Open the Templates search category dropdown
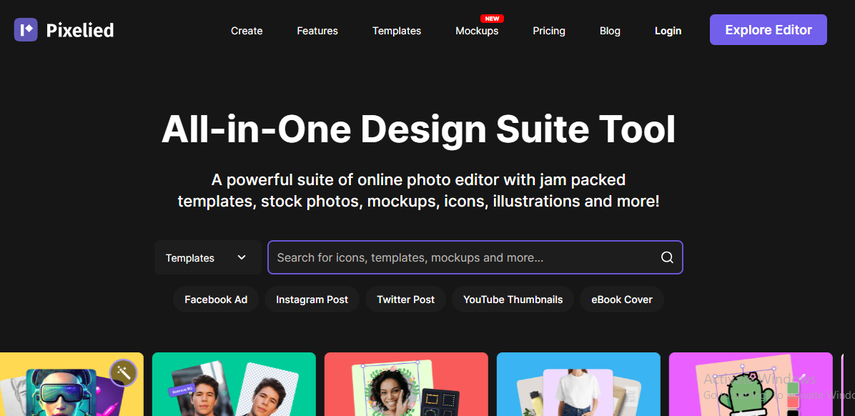The height and width of the screenshot is (416, 855). coord(208,257)
